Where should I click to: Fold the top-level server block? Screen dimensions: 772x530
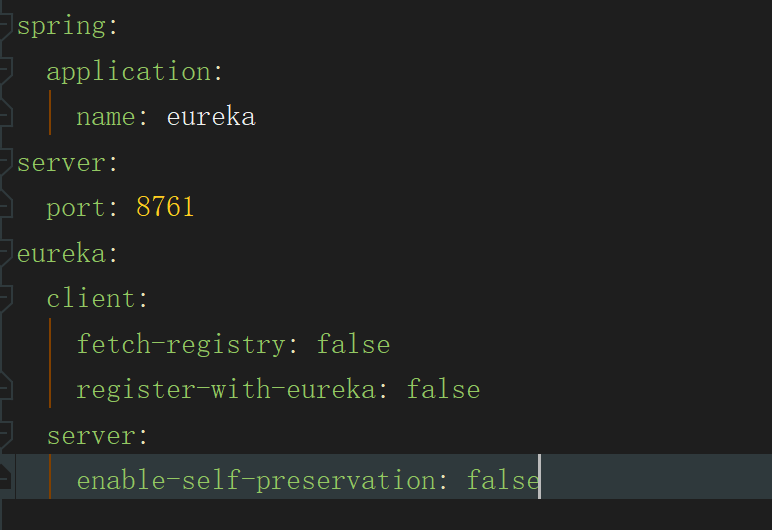[x=5, y=162]
